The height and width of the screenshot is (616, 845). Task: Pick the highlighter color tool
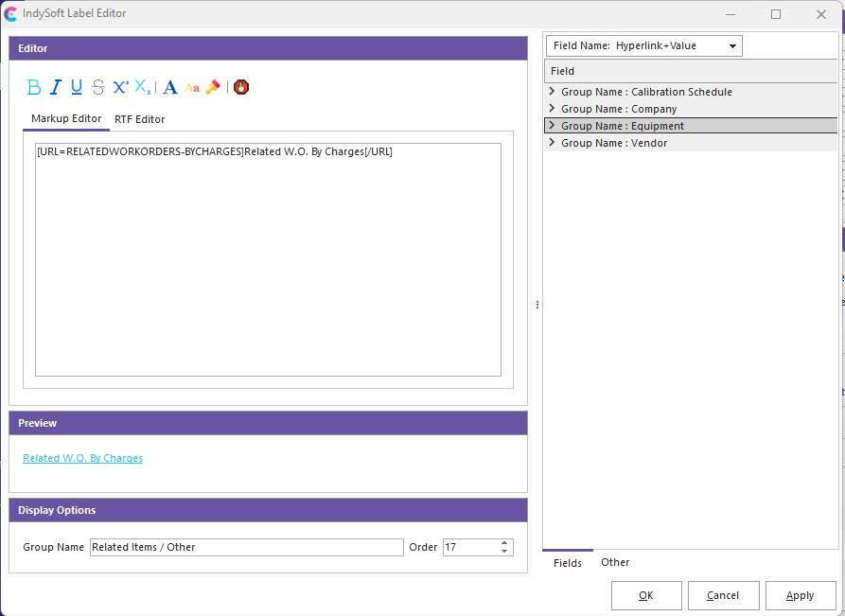pos(213,87)
